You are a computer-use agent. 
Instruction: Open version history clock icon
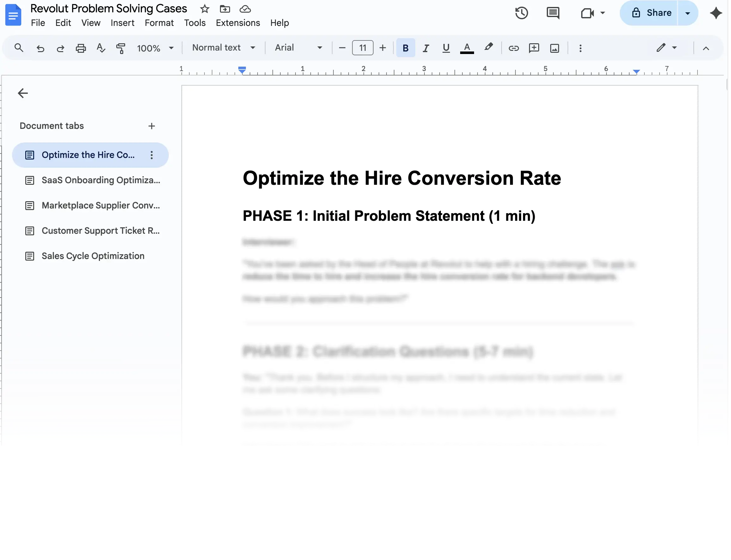(521, 13)
